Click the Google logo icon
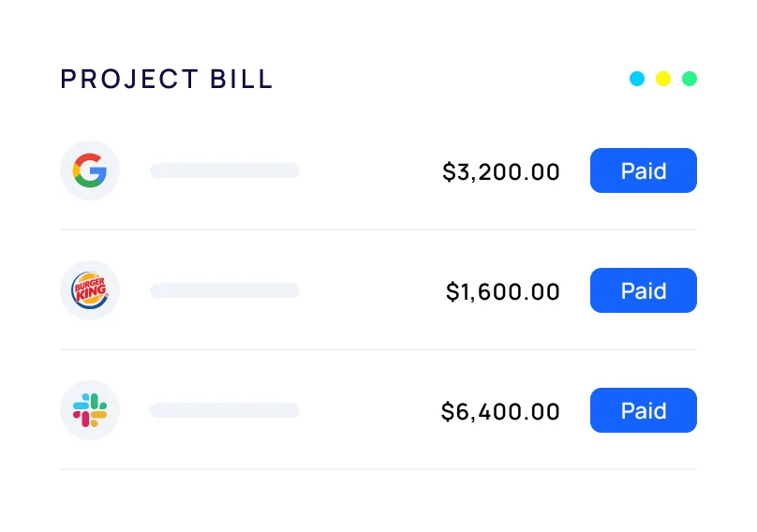 (90, 170)
